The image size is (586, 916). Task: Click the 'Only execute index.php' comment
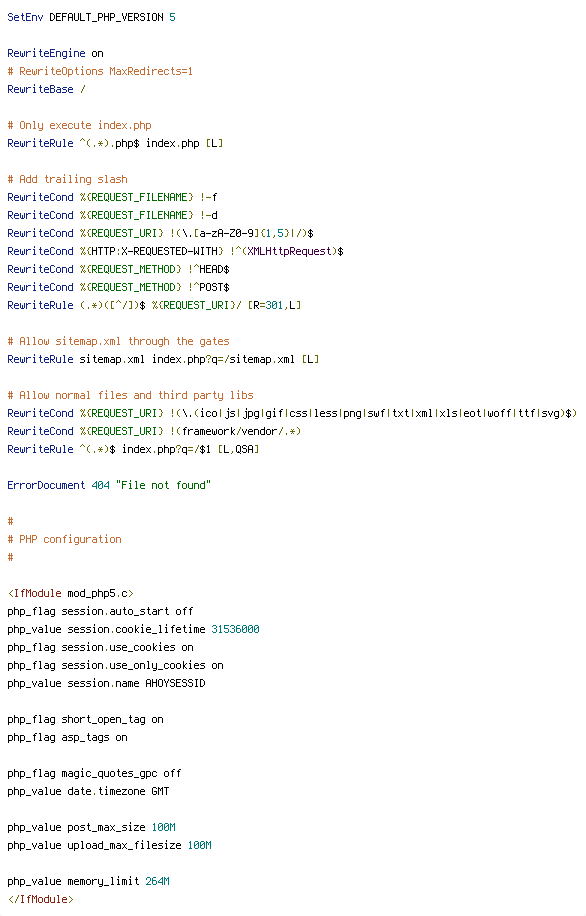[79, 126]
